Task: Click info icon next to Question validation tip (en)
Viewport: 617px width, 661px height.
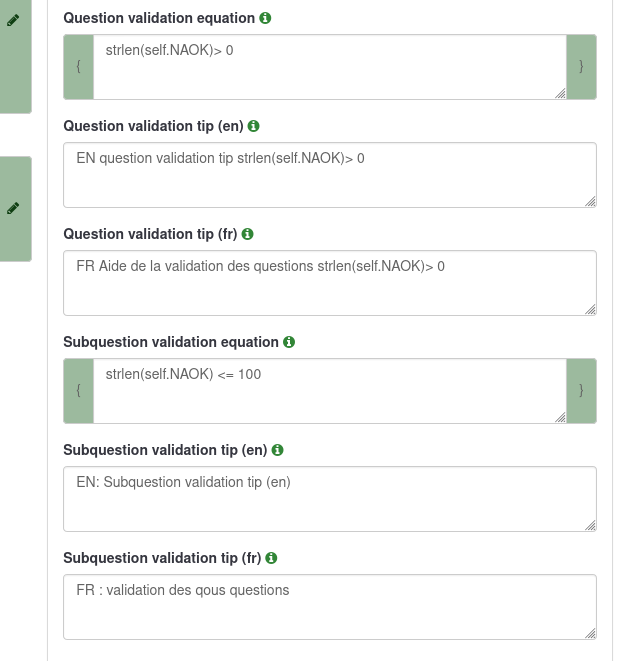Action: [x=253, y=126]
